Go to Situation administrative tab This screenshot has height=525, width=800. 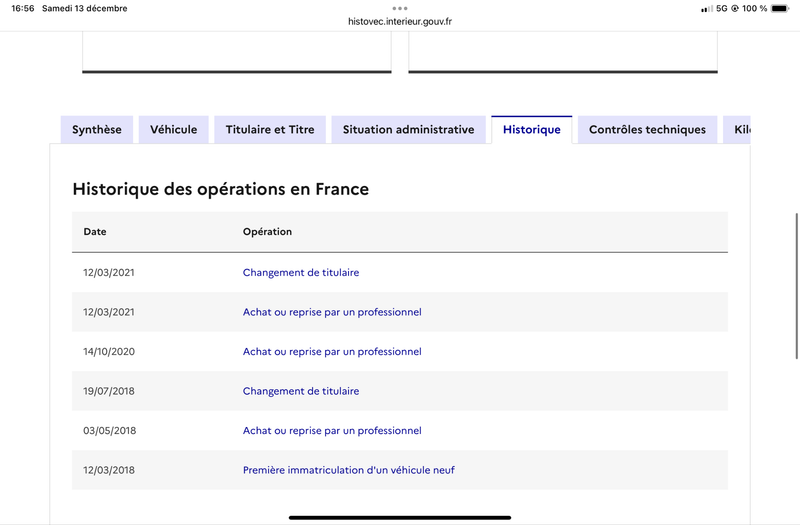408,130
